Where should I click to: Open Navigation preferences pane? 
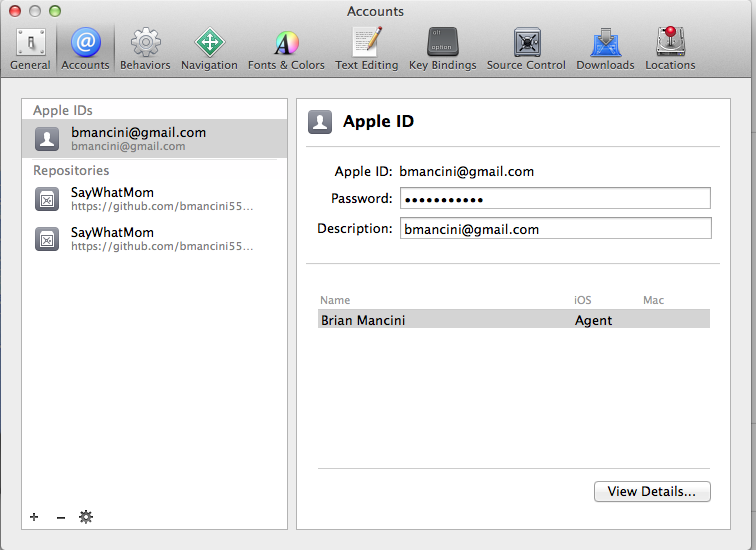209,49
